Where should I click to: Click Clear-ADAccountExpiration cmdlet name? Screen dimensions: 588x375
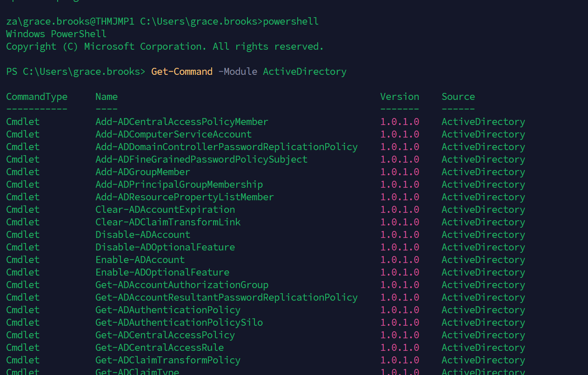165,210
